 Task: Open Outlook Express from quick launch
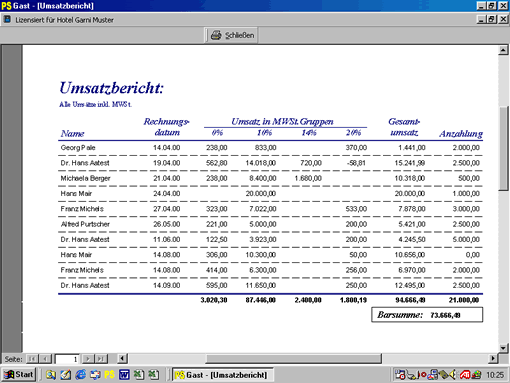(x=95, y=375)
